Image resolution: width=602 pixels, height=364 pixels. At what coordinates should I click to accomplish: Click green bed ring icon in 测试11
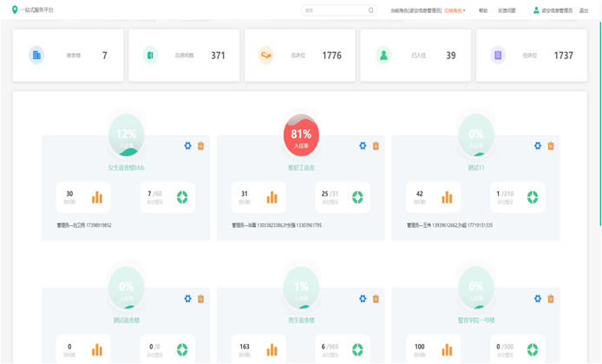(x=533, y=198)
